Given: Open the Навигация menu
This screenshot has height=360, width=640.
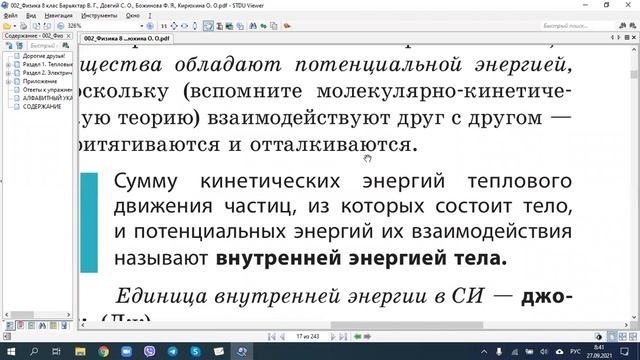Looking at the screenshot, I should (x=58, y=16).
